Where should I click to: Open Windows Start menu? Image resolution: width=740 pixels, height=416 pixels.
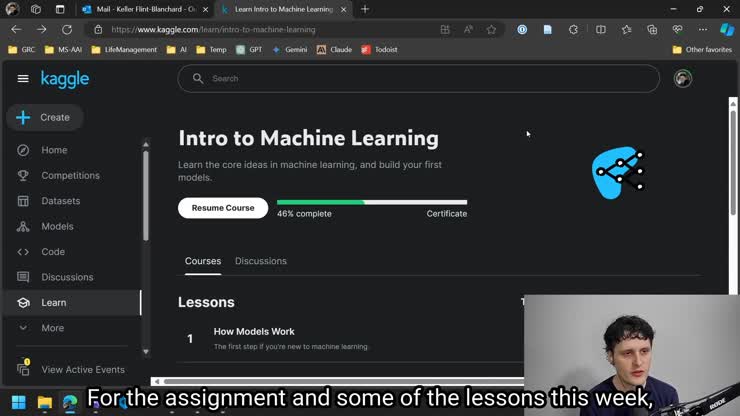[18, 402]
